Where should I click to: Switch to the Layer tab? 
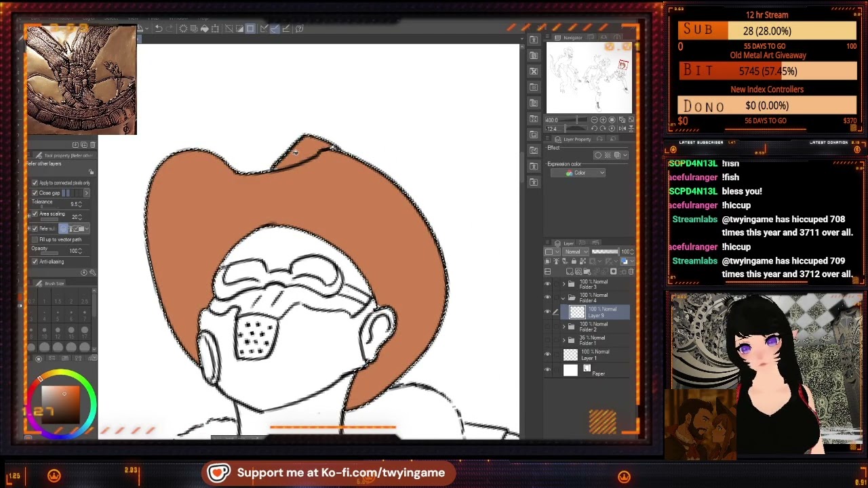(565, 243)
